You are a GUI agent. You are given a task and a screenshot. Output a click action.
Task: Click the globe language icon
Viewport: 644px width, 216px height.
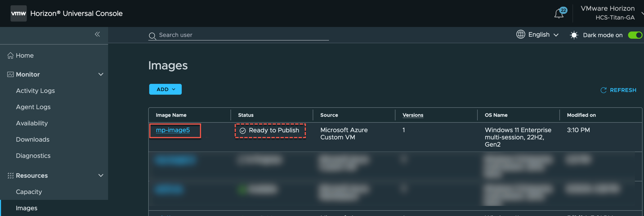click(x=521, y=34)
